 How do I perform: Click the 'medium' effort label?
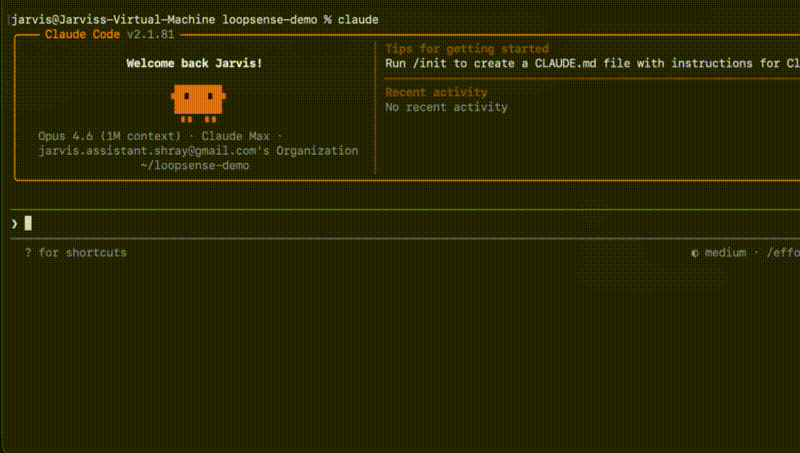(726, 253)
